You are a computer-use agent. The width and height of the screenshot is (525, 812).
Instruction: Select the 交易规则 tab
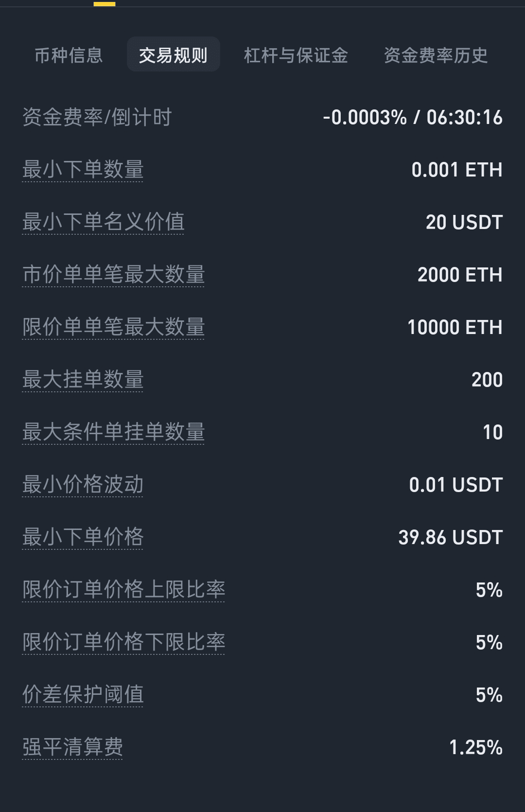coord(173,55)
